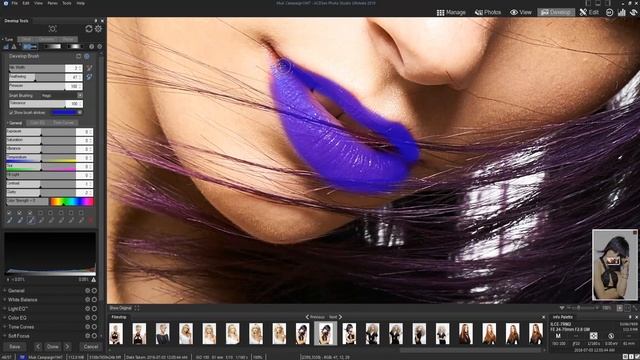Click Show Original button
This screenshot has width=640, height=360.
click(x=120, y=308)
